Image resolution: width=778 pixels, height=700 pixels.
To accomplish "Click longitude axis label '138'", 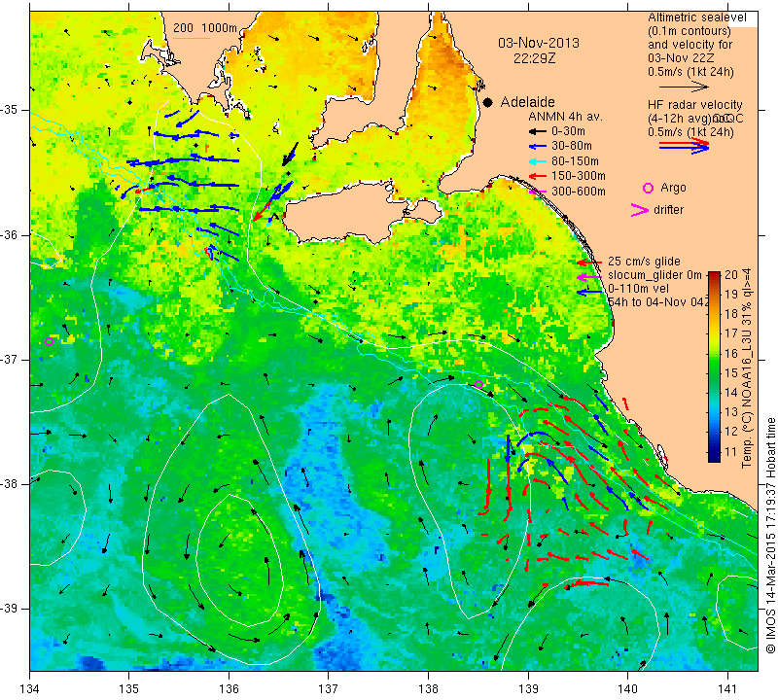I will (428, 689).
